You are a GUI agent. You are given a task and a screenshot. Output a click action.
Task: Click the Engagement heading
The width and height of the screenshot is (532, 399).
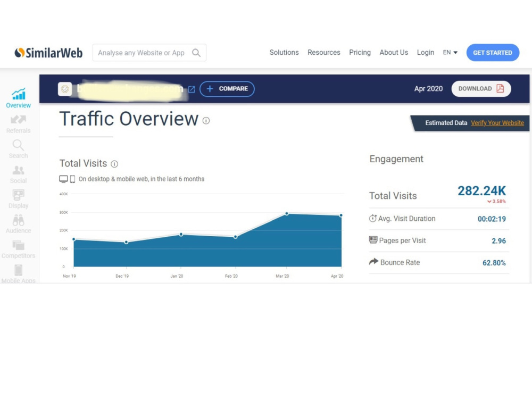pyautogui.click(x=396, y=159)
